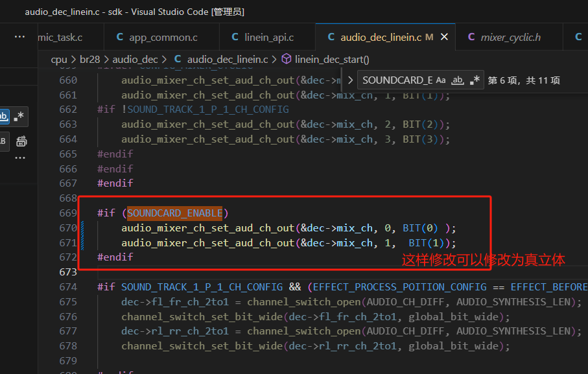588x374 pixels.
Task: Enable regular expression in find widget
Action: coord(475,80)
